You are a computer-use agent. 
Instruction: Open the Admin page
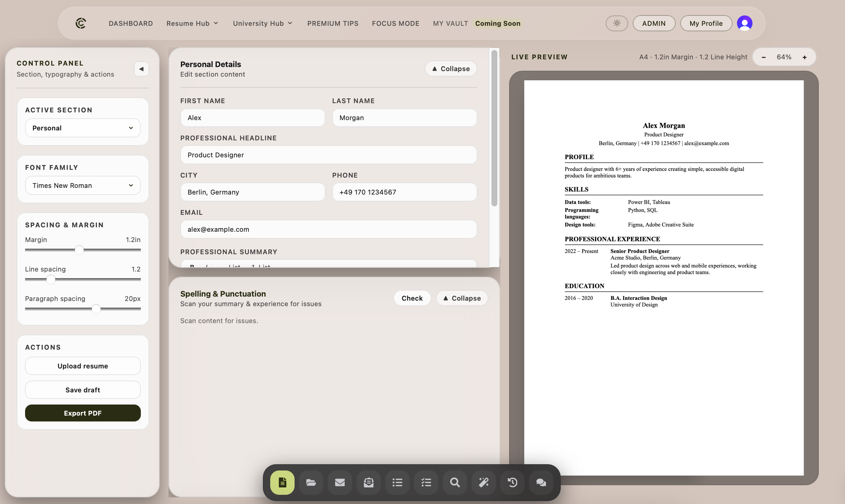click(x=654, y=23)
